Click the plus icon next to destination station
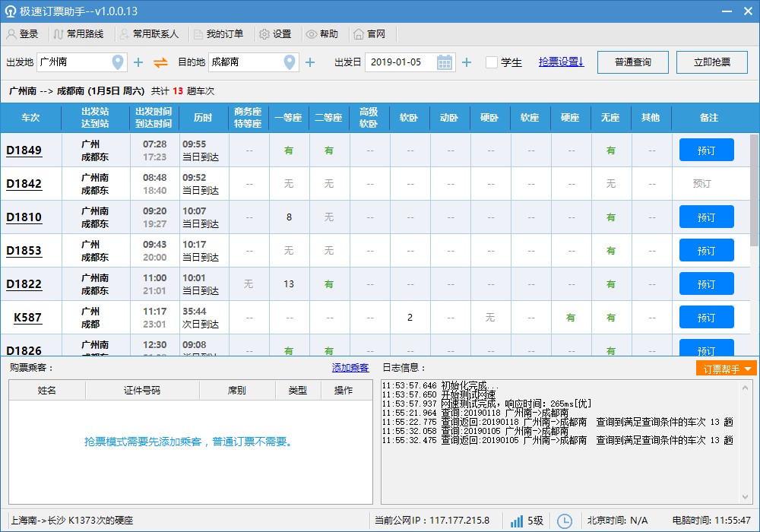Viewport: 760px width, 532px height. point(310,62)
